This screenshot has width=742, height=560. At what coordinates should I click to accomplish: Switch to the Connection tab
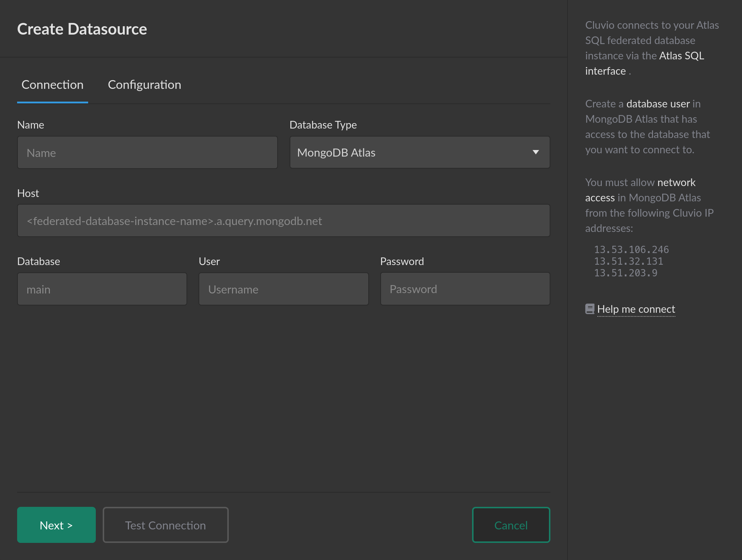(x=52, y=85)
